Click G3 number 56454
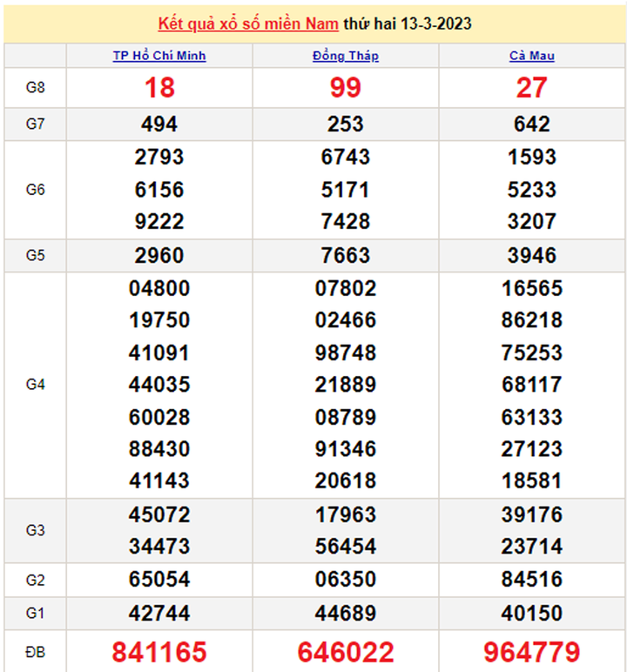Viewport: 627px width, 672px height. pyautogui.click(x=346, y=547)
